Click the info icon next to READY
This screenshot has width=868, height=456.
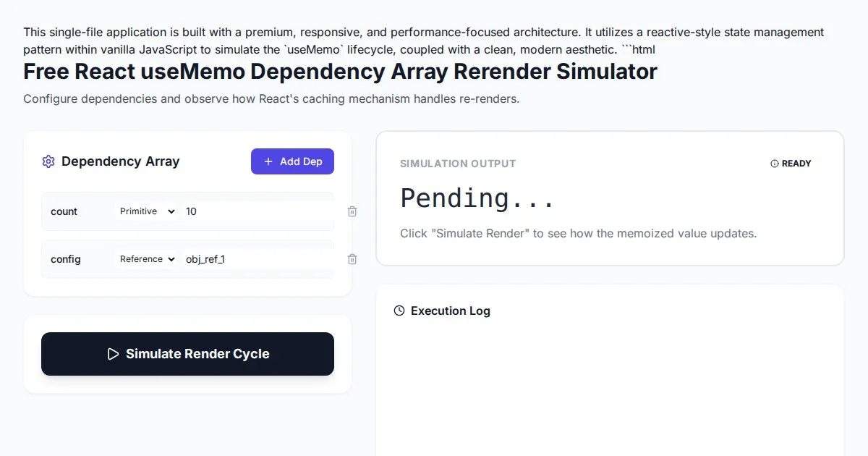click(775, 164)
